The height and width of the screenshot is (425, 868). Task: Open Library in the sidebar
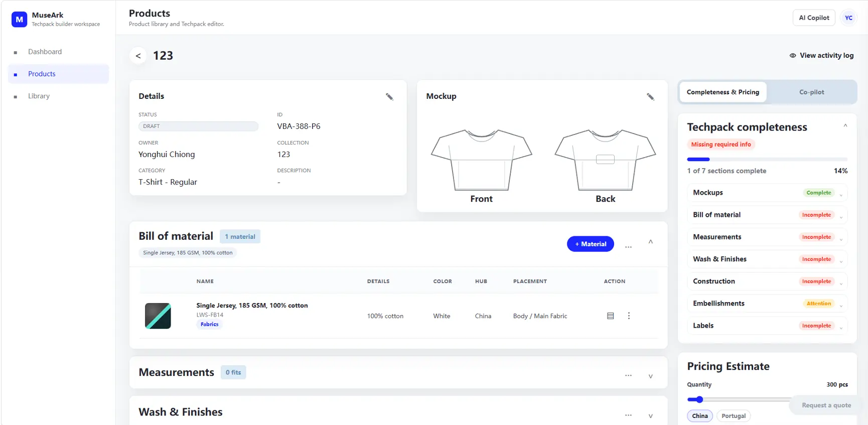click(x=58, y=96)
